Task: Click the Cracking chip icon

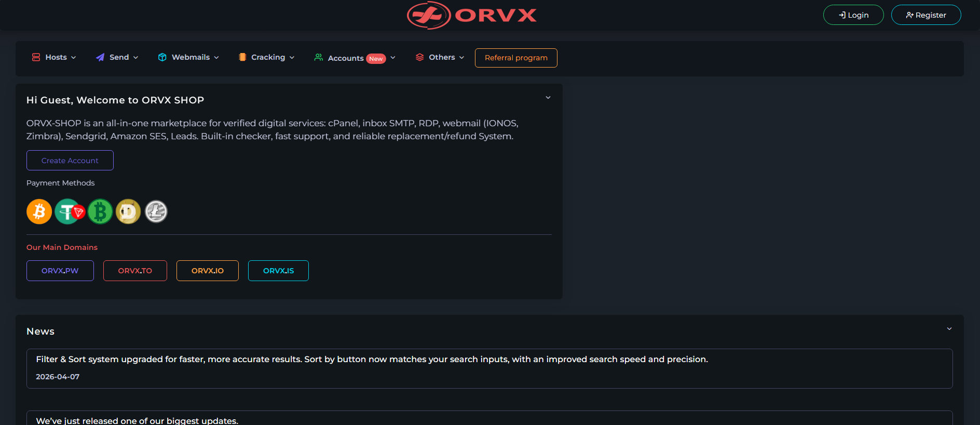Action: (242, 57)
